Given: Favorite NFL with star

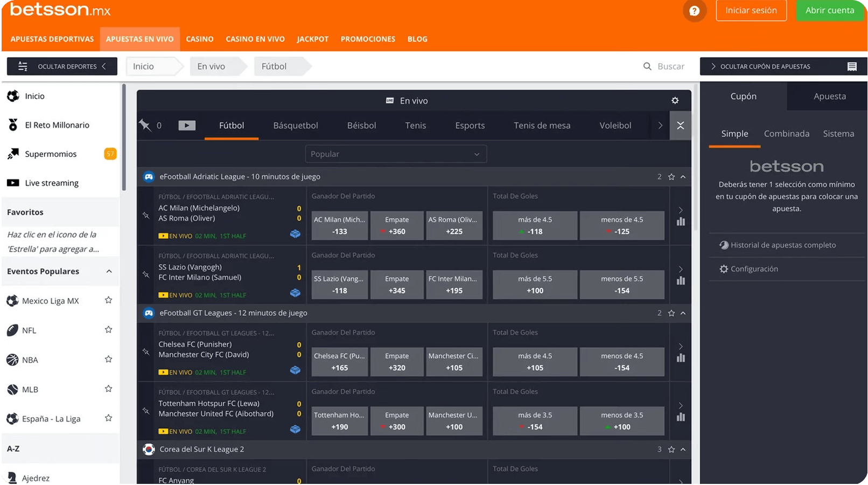Looking at the screenshot, I should [108, 330].
